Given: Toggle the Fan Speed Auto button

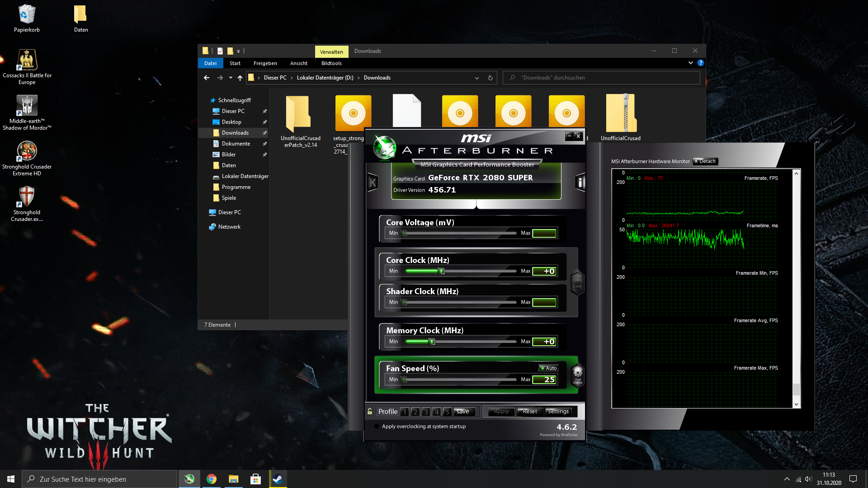Looking at the screenshot, I should 548,368.
